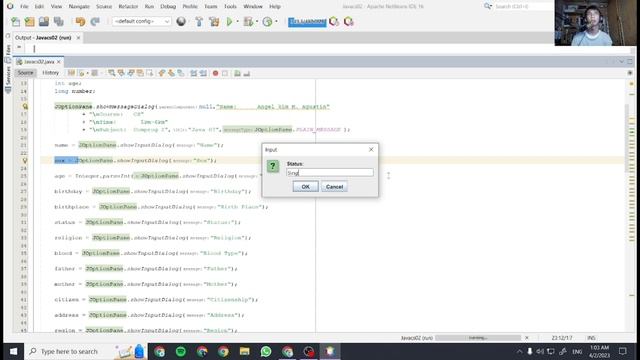Show hidden tray icons chevron
Viewport: 640px width, 360px height.
tap(519, 351)
